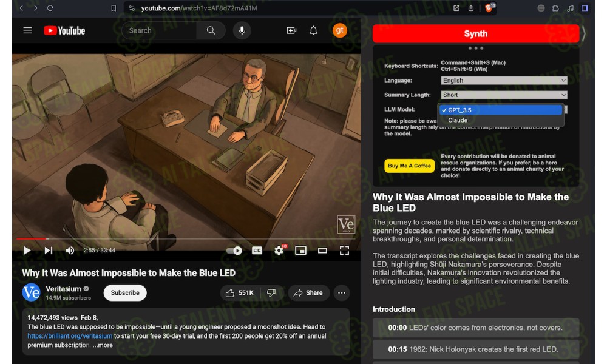Click the three dots handle under Synth

(476, 49)
